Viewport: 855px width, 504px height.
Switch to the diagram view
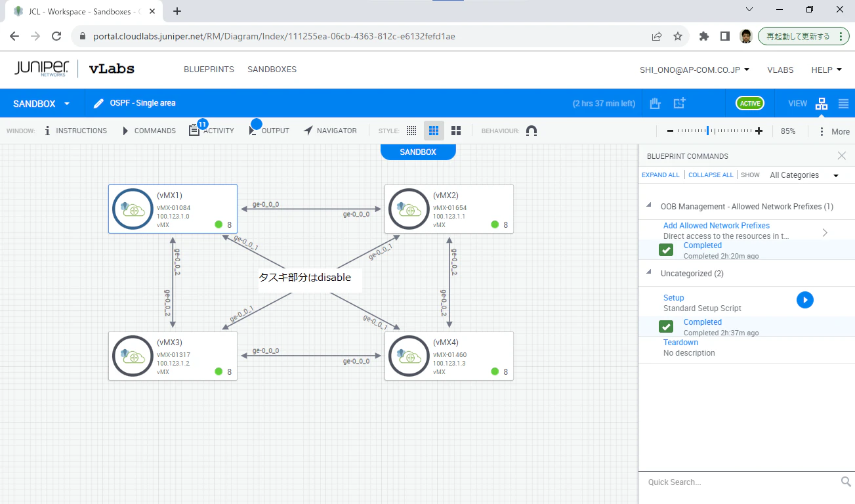click(x=822, y=104)
